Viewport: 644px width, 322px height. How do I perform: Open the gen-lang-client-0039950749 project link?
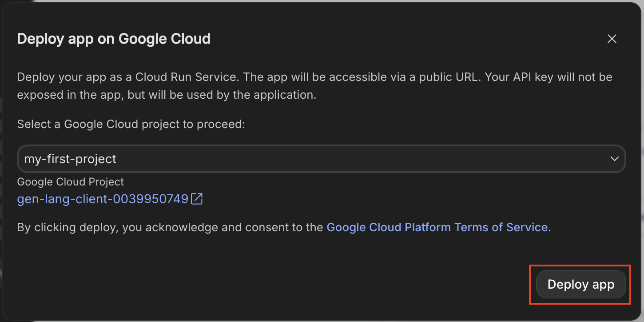click(103, 199)
